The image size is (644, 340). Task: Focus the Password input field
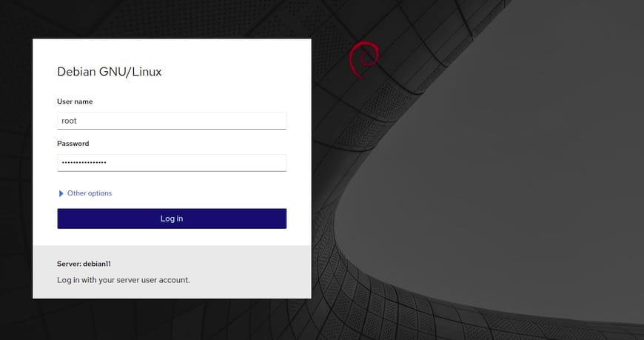(x=172, y=163)
